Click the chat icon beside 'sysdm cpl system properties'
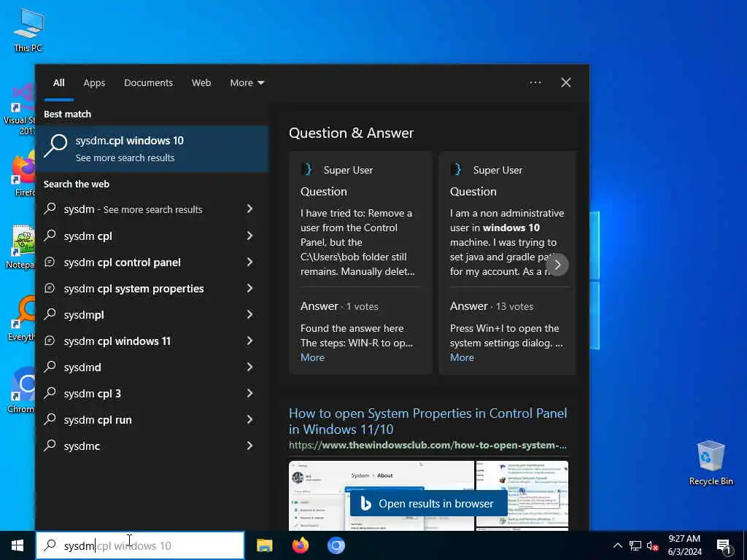This screenshot has width=747, height=560. [50, 288]
